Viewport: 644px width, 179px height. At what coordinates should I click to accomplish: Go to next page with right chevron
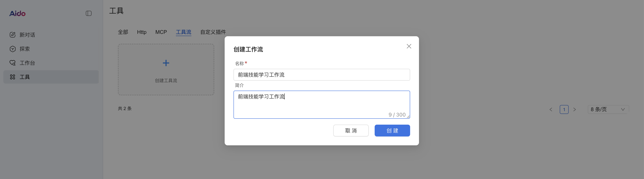click(x=575, y=109)
